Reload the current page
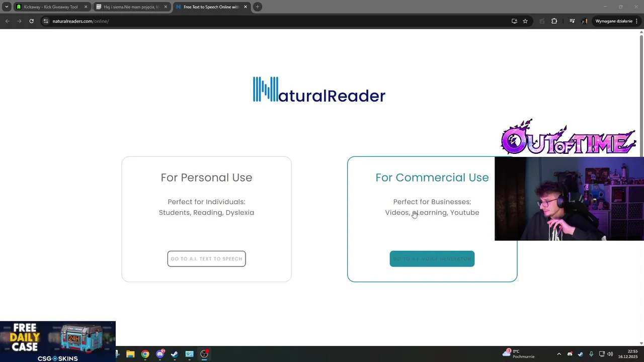Viewport: 644px width, 362px height. pyautogui.click(x=31, y=21)
